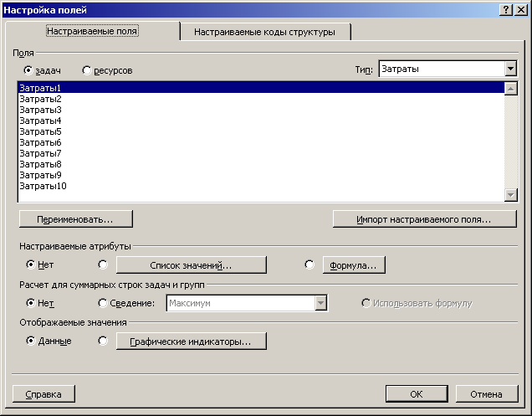Confirm with the OK button
Screen dimensions: 532x416
coord(417,394)
